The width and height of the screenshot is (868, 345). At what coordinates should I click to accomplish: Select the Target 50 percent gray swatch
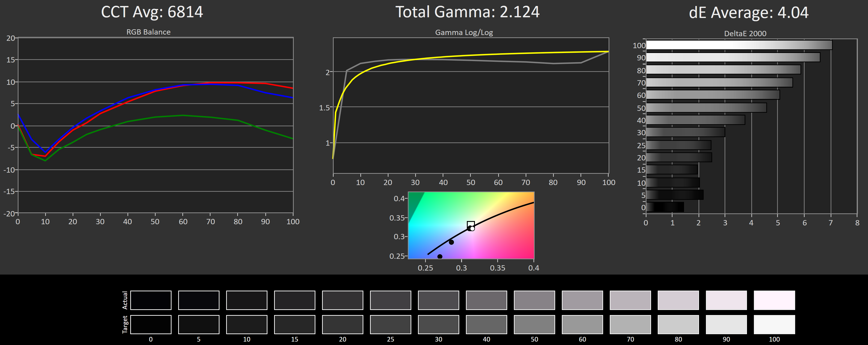pyautogui.click(x=534, y=324)
